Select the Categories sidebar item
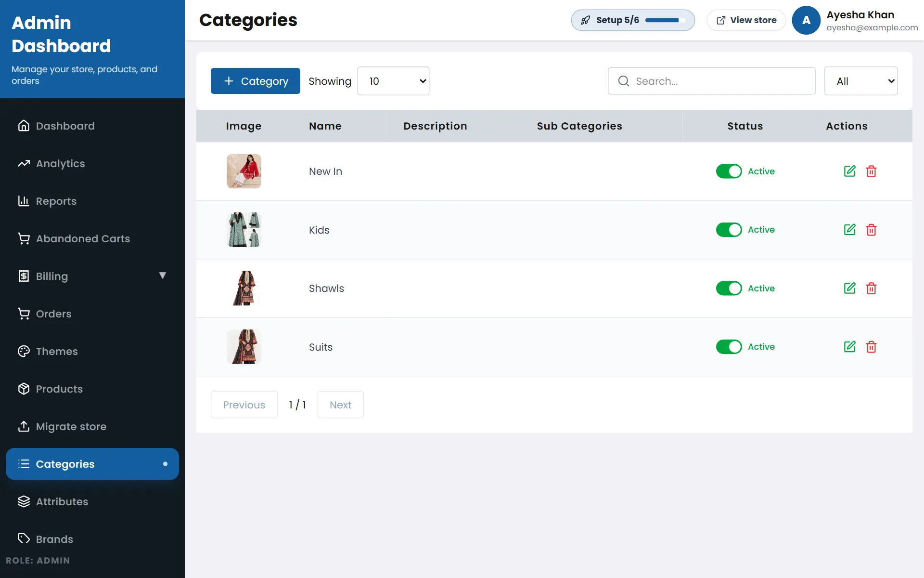This screenshot has width=924, height=578. tap(92, 464)
